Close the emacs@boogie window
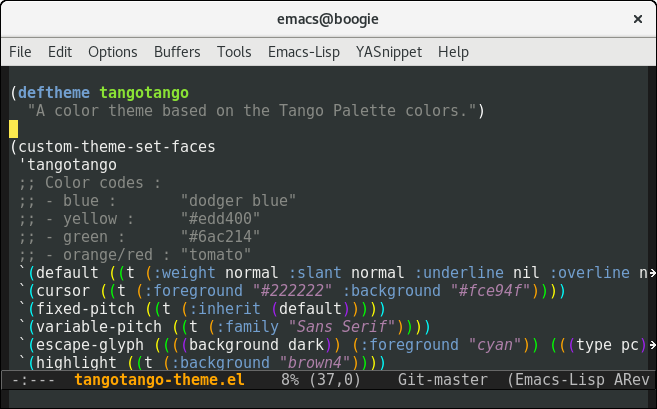Screen dimensions: 657x409 [x=636, y=19]
